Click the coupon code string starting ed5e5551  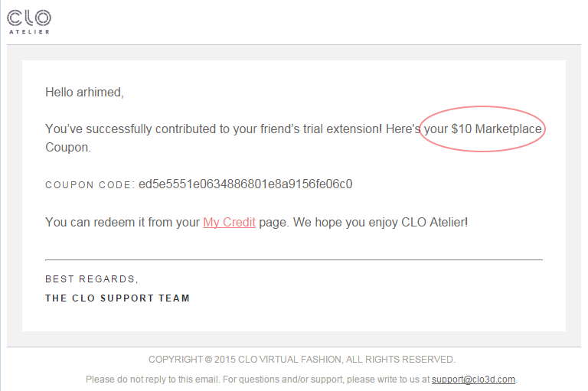click(x=245, y=184)
